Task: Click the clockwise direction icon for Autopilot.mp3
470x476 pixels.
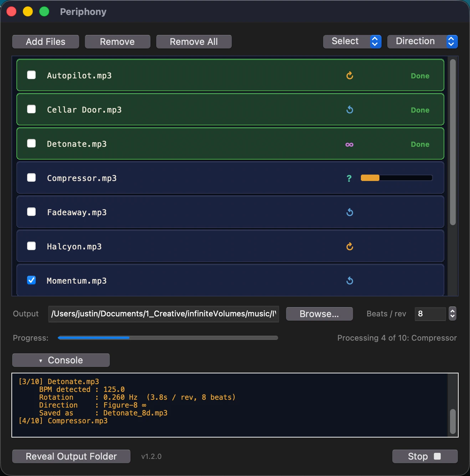Action: 350,75
